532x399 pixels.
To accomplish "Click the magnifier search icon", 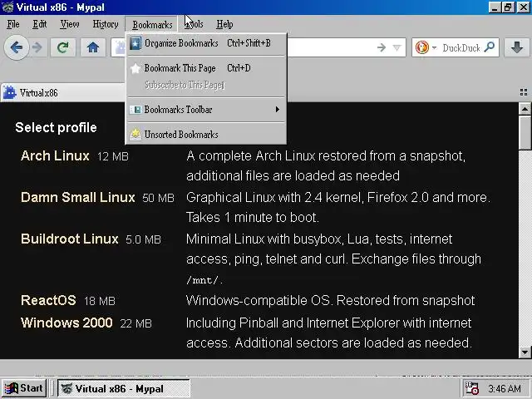I will [x=489, y=47].
